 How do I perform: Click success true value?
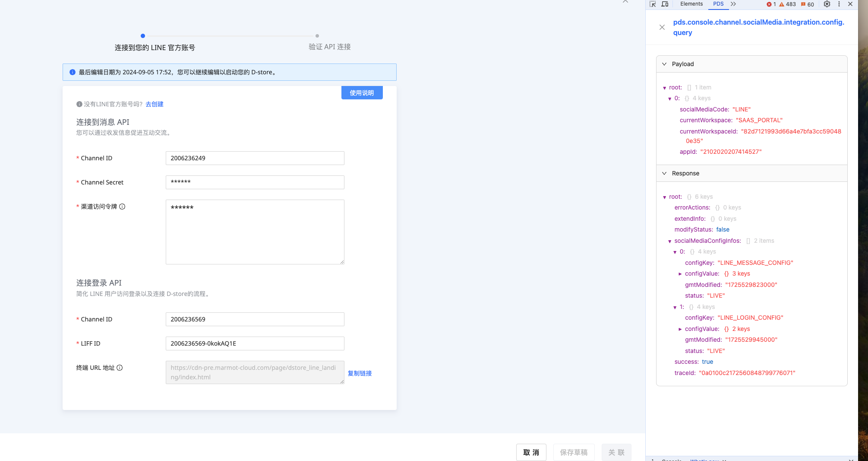(x=707, y=362)
